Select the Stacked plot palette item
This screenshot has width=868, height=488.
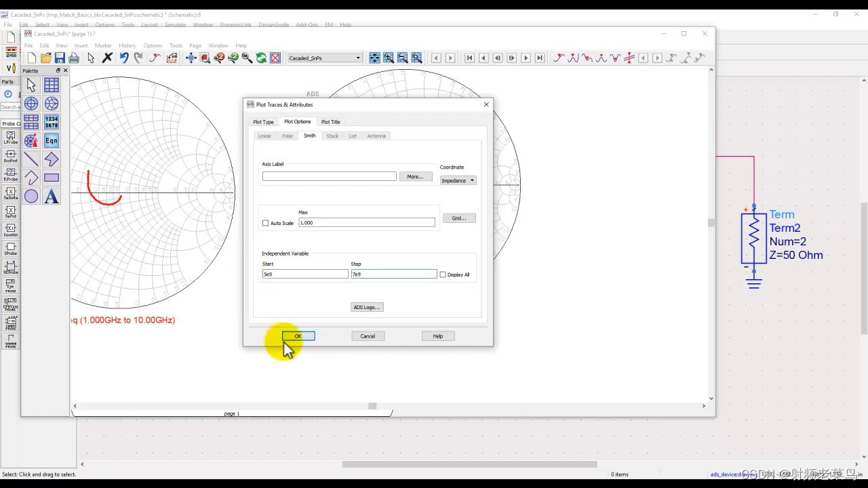[31, 122]
